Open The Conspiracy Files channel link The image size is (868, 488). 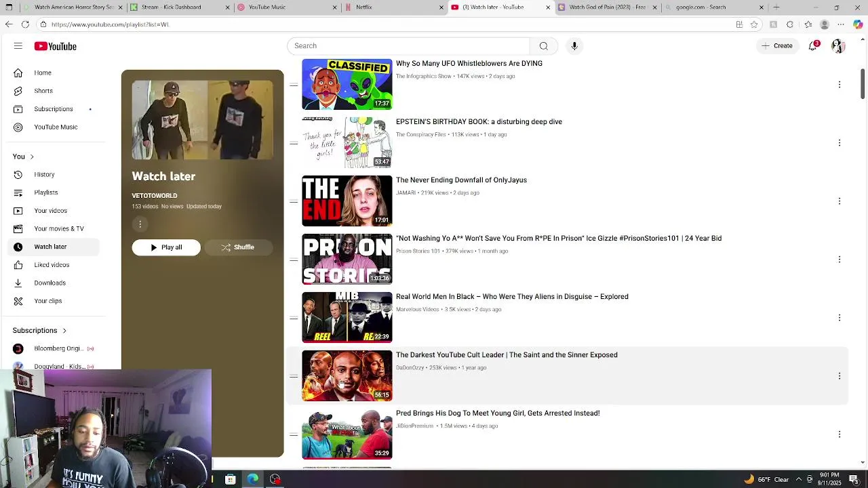(x=421, y=135)
